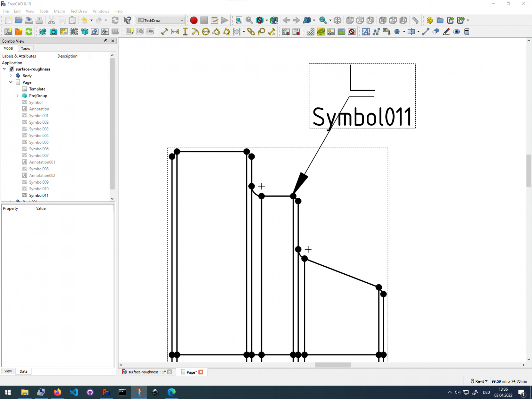
Task: Open the Revit dropdown in status bar
Action: (479, 381)
